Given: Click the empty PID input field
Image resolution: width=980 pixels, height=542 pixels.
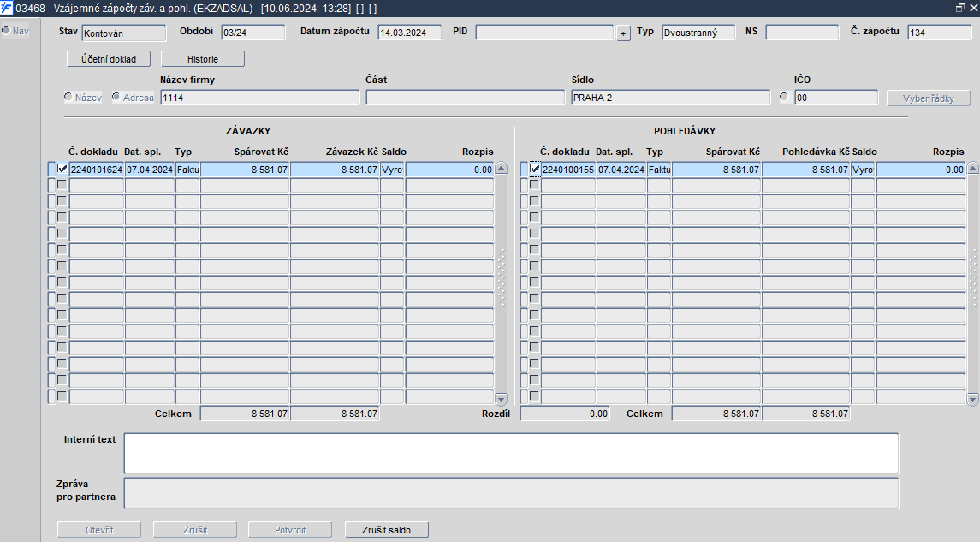Looking at the screenshot, I should coord(544,33).
